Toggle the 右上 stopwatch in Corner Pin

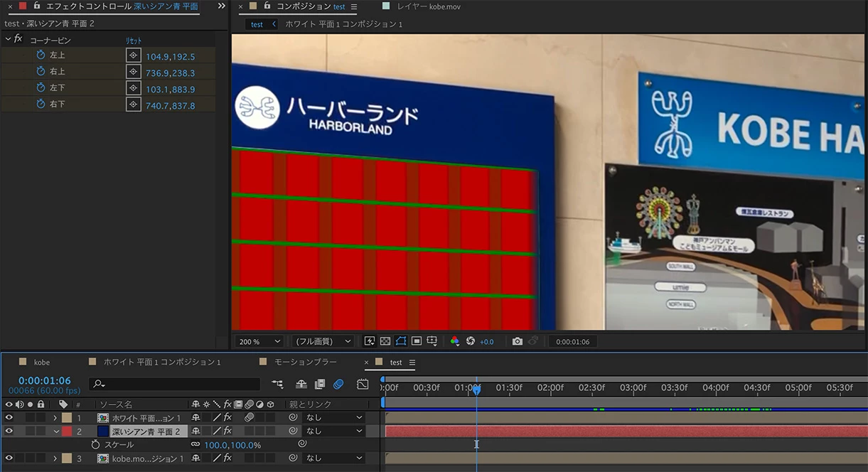tap(41, 71)
